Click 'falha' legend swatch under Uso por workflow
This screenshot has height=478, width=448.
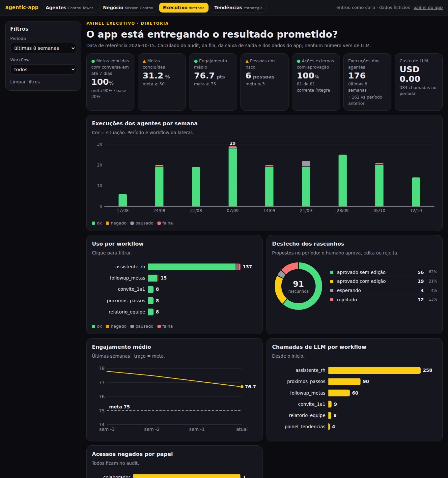pyautogui.click(x=159, y=326)
